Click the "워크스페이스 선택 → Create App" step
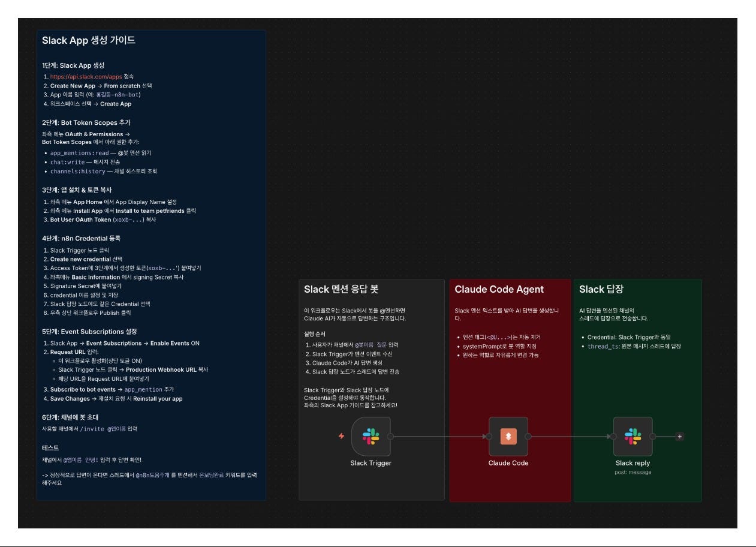The height and width of the screenshot is (547, 756). pyautogui.click(x=91, y=104)
